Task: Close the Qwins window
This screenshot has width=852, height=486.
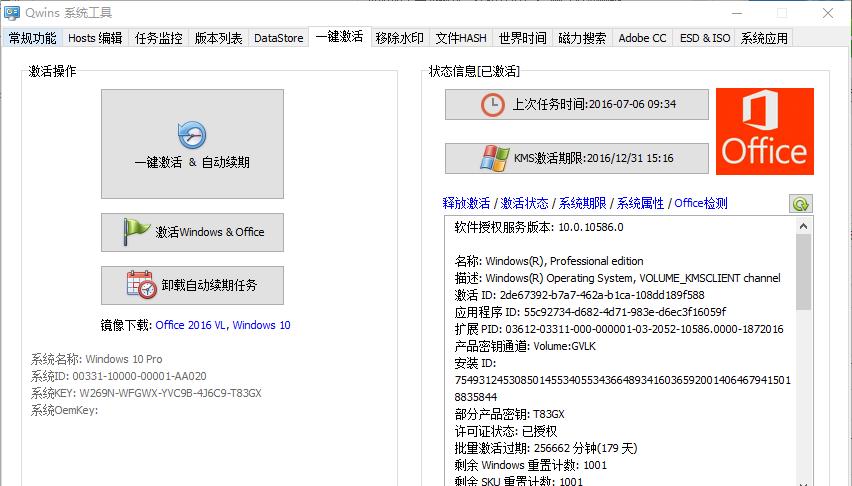Action: coord(828,13)
